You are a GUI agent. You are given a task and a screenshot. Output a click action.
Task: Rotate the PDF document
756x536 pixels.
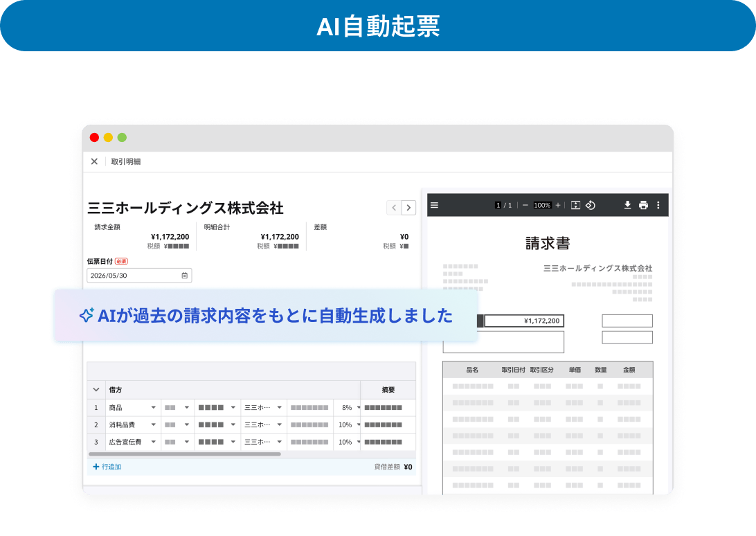pos(590,205)
